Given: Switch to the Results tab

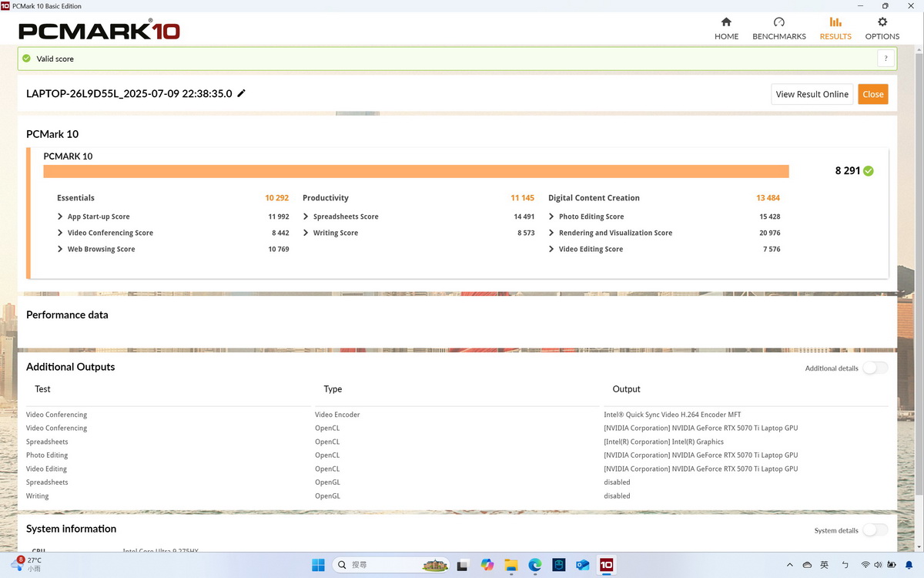Looking at the screenshot, I should [835, 28].
